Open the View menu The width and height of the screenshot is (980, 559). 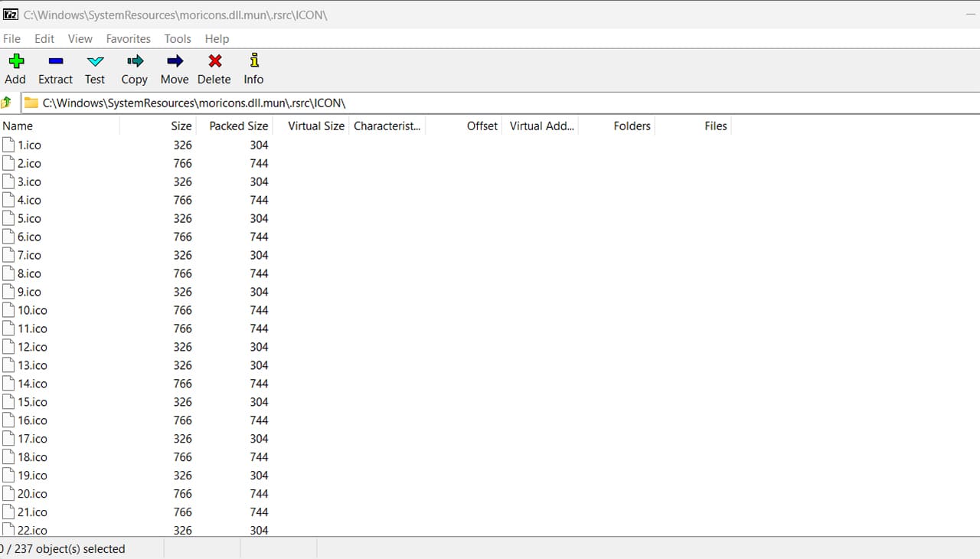(x=80, y=38)
